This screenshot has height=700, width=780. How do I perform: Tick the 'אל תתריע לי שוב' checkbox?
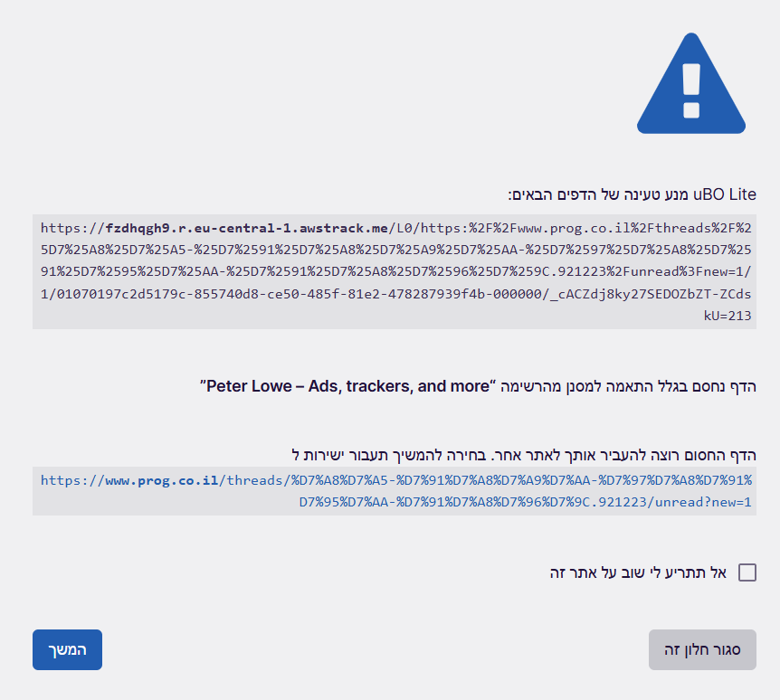pyautogui.click(x=747, y=572)
